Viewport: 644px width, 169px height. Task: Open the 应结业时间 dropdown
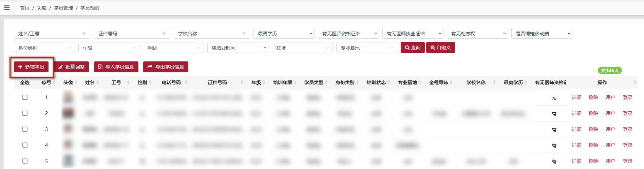238,48
